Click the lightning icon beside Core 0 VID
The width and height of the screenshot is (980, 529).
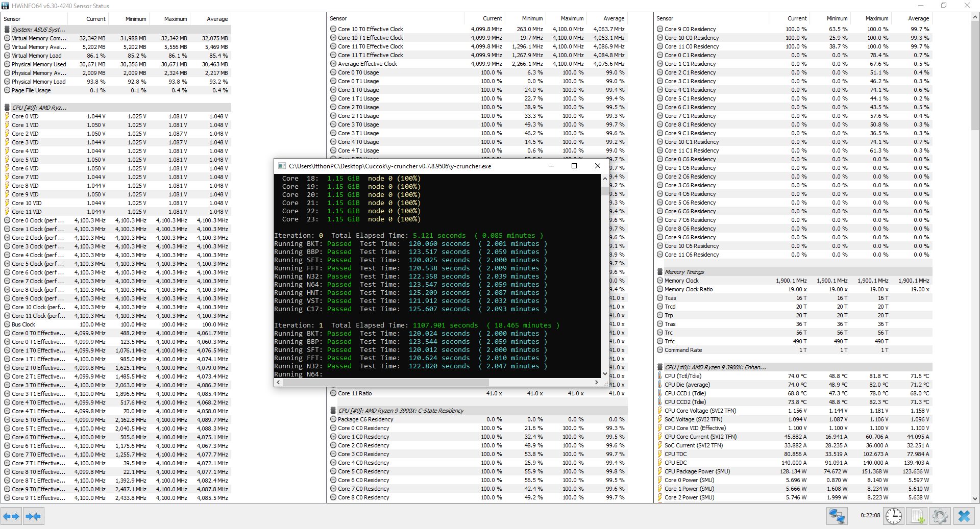[x=7, y=116]
